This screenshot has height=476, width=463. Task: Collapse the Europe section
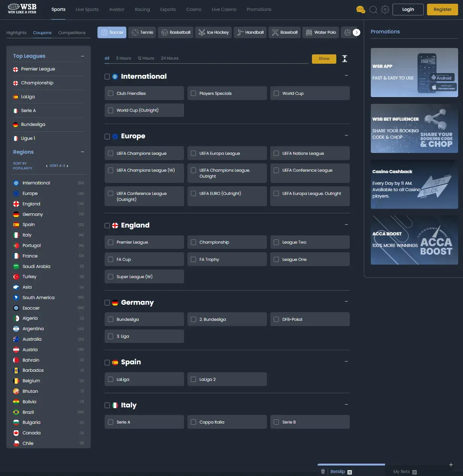click(346, 135)
